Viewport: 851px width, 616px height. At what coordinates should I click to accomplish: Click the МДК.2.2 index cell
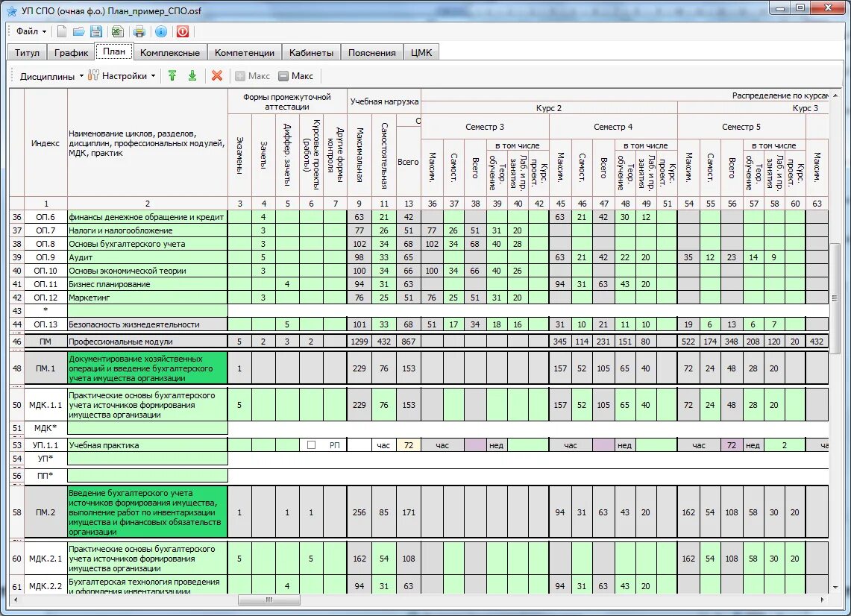pyautogui.click(x=45, y=586)
